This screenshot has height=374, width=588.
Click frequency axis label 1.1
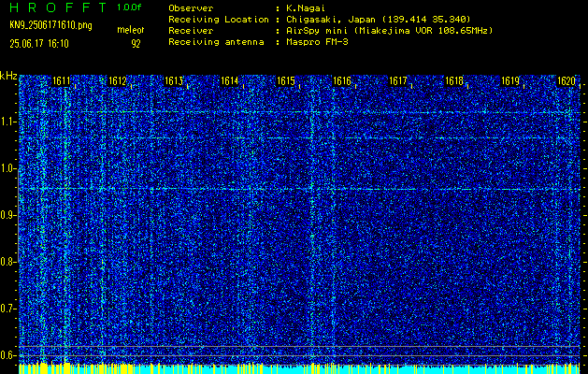pyautogui.click(x=7, y=122)
